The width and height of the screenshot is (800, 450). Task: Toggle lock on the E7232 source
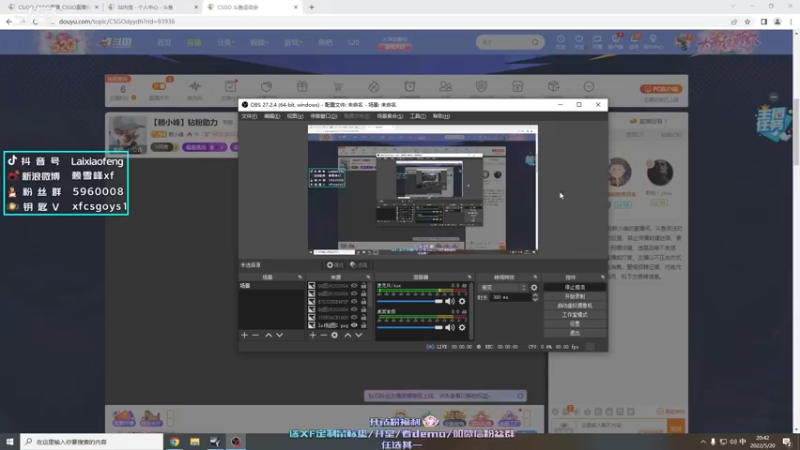pyautogui.click(x=363, y=302)
